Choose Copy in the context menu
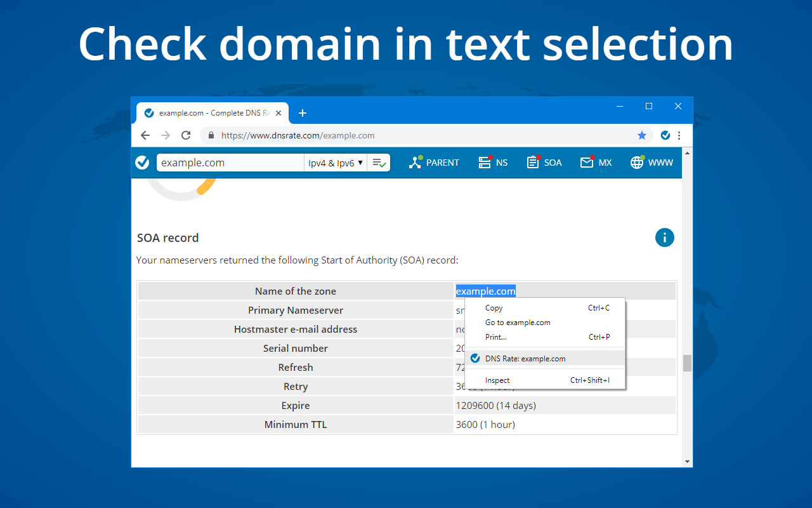The width and height of the screenshot is (812, 508). coord(546,308)
